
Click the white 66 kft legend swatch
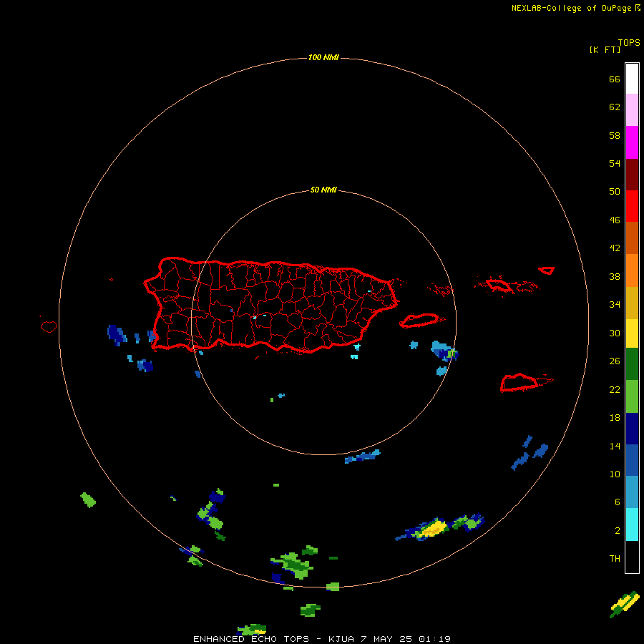(x=632, y=79)
